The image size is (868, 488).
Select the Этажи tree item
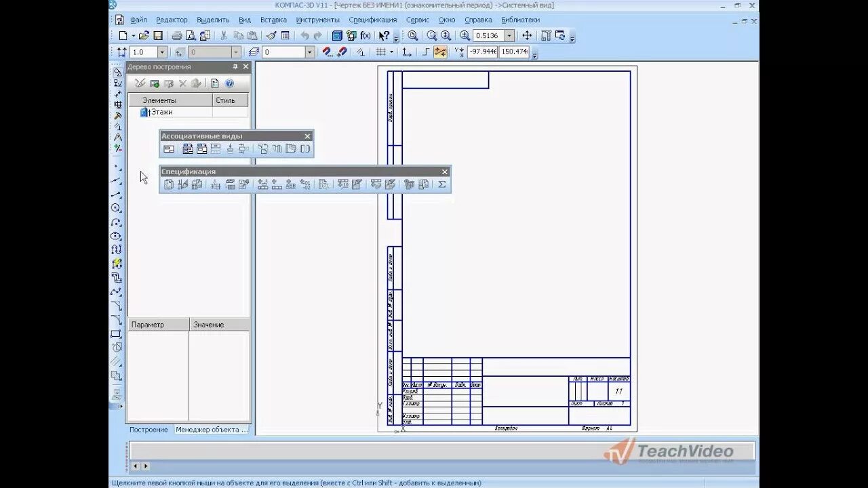coord(161,112)
